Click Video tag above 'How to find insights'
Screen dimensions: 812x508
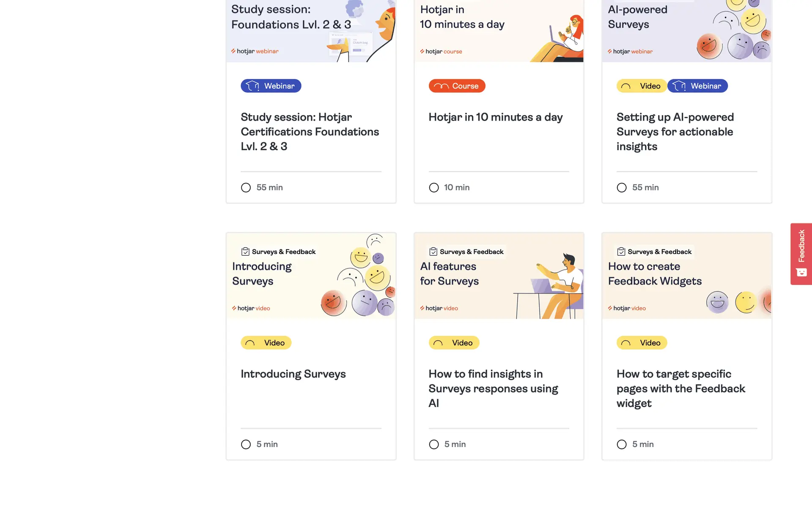pyautogui.click(x=454, y=342)
